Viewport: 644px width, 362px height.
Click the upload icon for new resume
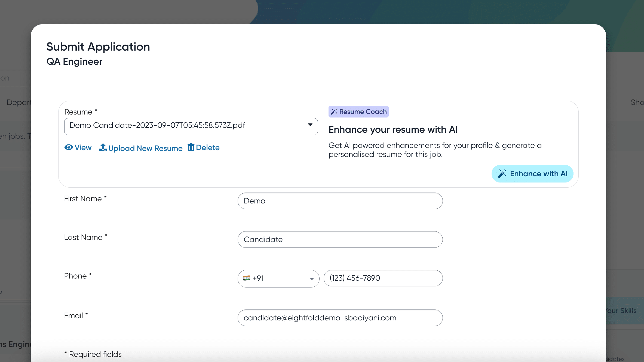pyautogui.click(x=103, y=147)
